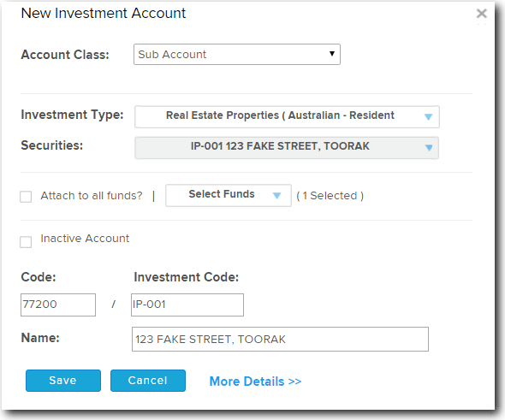
Task: Click the 'Inactive Account' label text
Action: pos(85,239)
